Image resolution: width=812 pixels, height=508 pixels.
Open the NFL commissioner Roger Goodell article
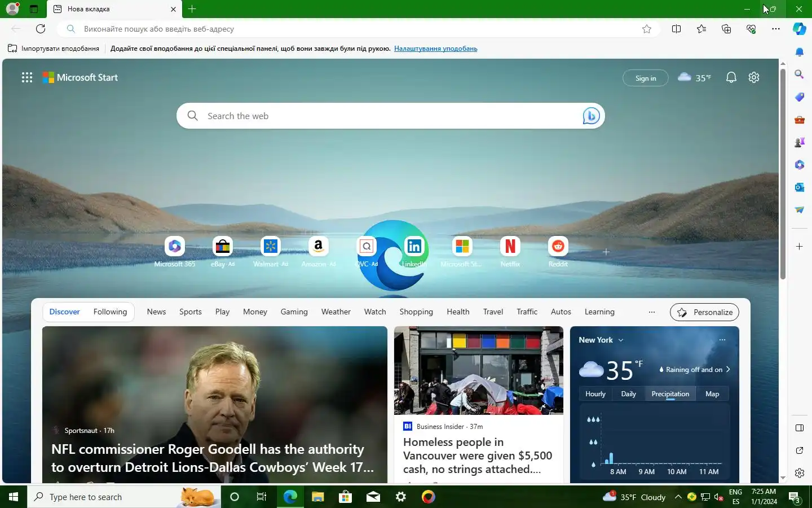click(x=213, y=458)
